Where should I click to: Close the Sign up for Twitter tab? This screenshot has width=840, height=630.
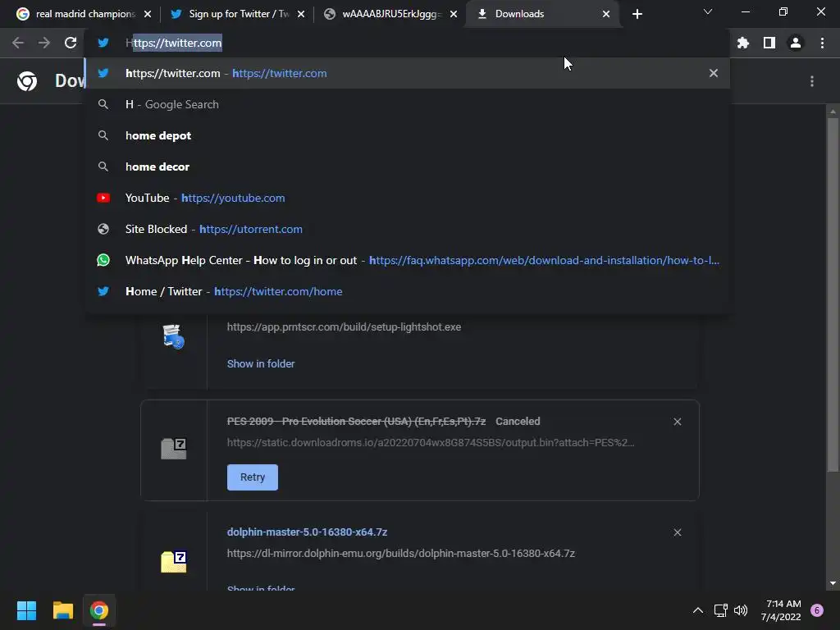(x=301, y=14)
